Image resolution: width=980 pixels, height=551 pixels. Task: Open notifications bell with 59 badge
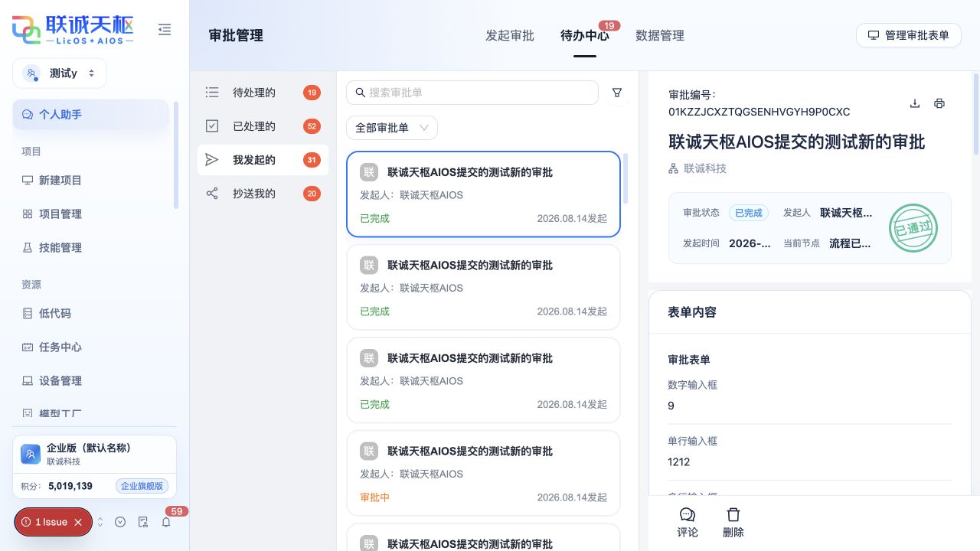[x=166, y=522]
